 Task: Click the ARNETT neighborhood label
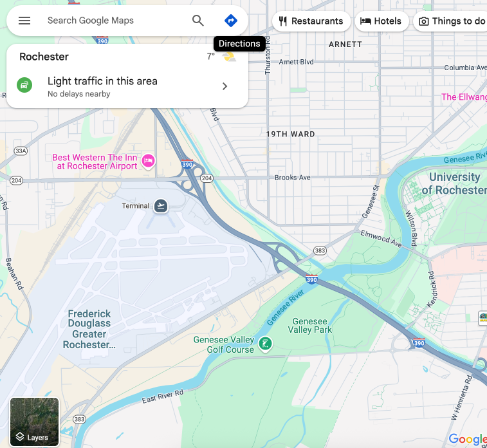click(x=345, y=44)
